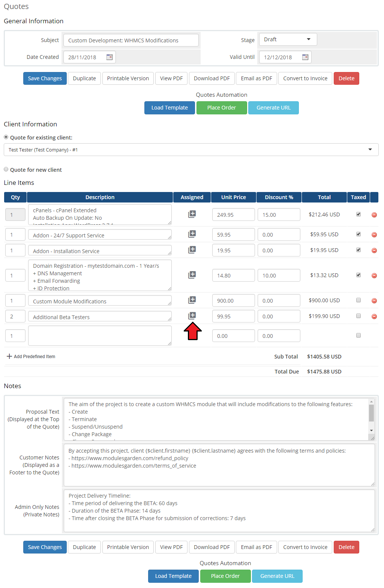Click the Description column header

pos(100,197)
